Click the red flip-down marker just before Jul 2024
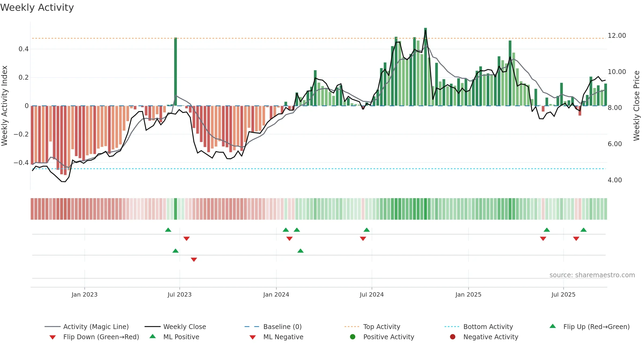 click(363, 239)
